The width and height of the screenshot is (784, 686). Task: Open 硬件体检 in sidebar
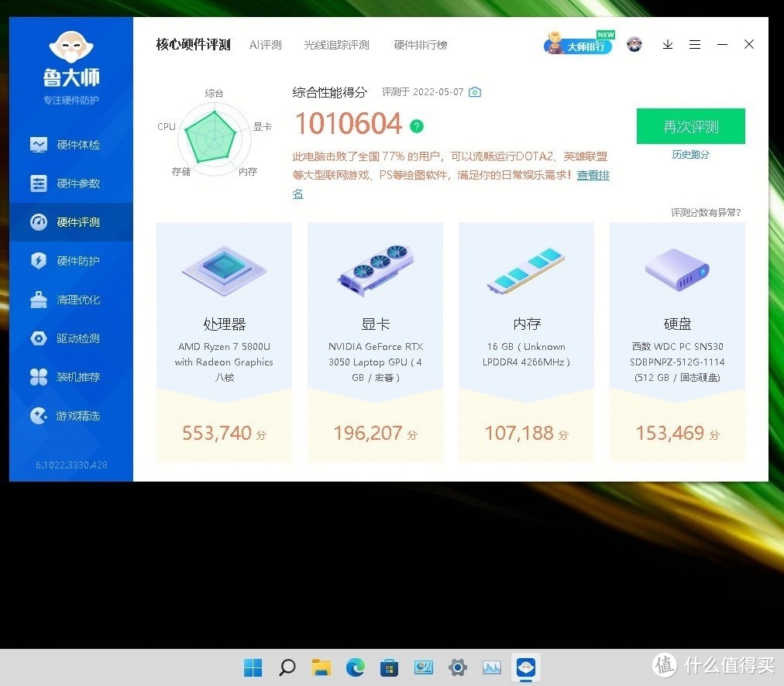pyautogui.click(x=71, y=145)
